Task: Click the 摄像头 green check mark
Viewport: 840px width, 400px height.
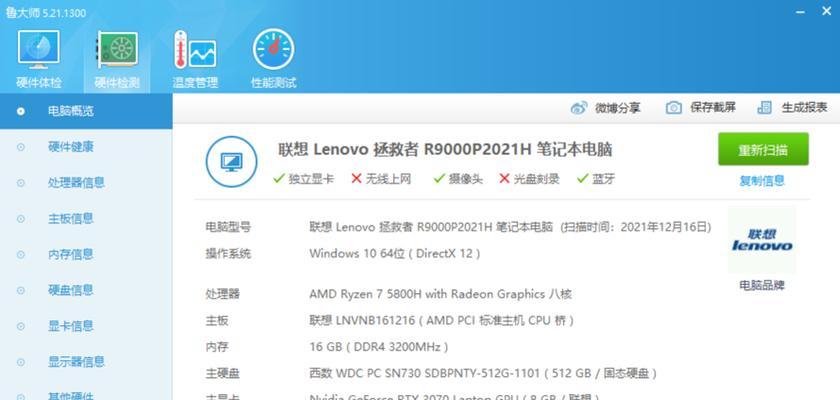Action: coord(439,178)
